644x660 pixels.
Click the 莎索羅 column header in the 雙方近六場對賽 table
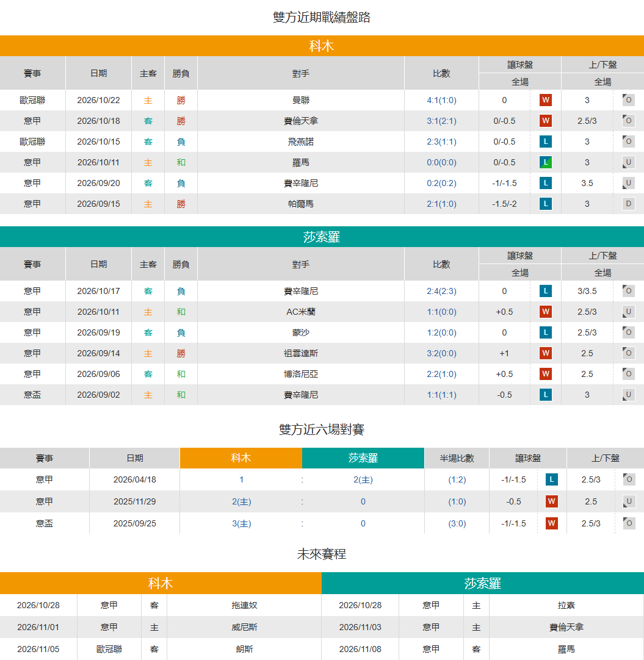tap(363, 458)
